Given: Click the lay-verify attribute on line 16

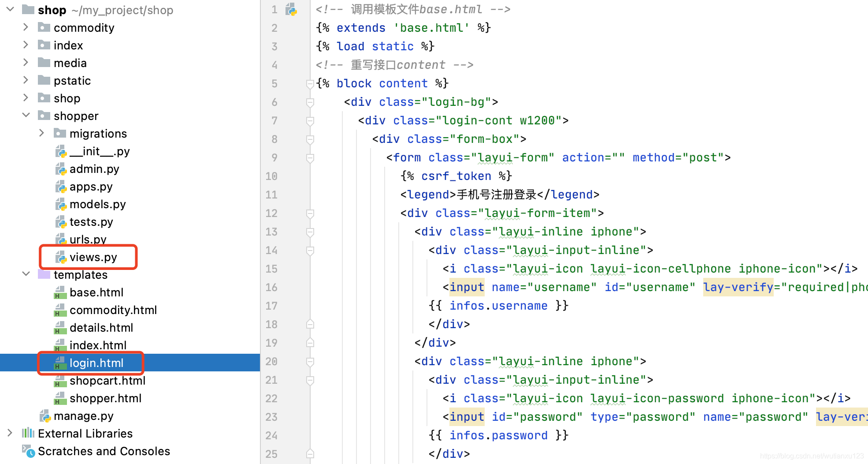Looking at the screenshot, I should (x=738, y=287).
